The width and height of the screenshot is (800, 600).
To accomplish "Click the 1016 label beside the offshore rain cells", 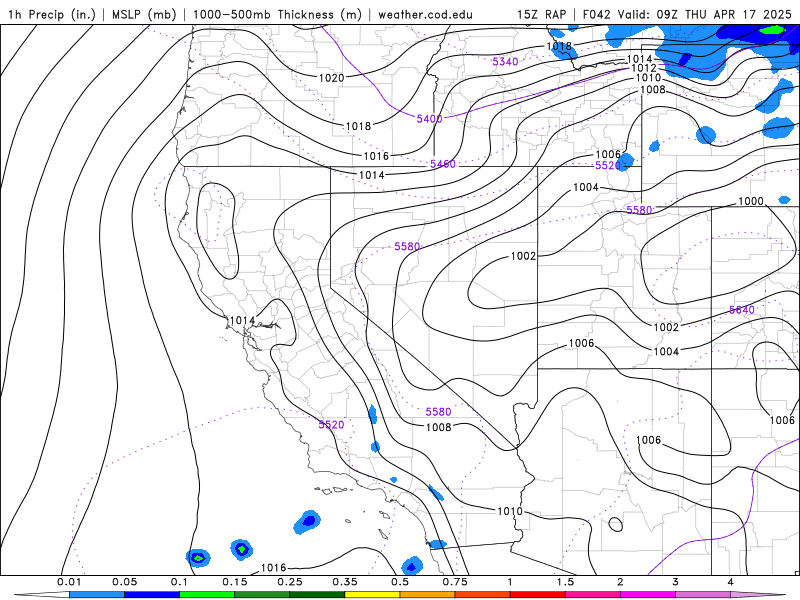I will (273, 568).
